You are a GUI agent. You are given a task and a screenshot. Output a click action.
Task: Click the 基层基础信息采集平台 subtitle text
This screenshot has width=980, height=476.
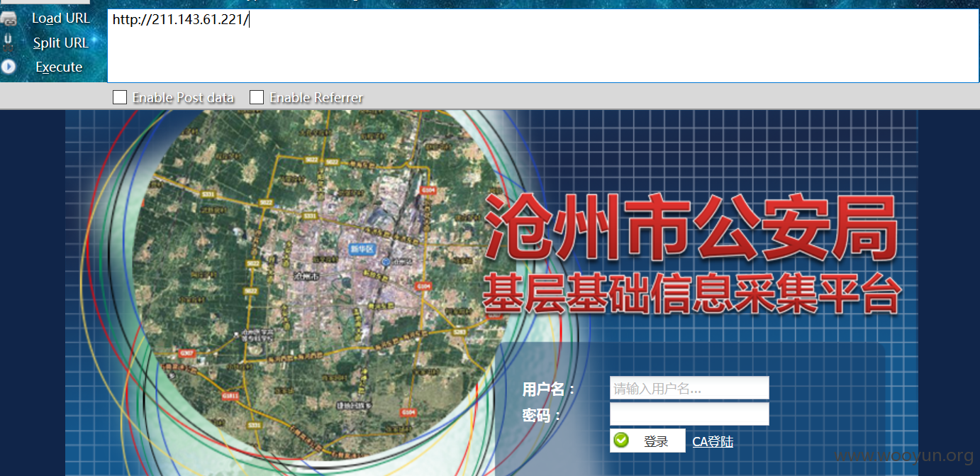(x=691, y=293)
